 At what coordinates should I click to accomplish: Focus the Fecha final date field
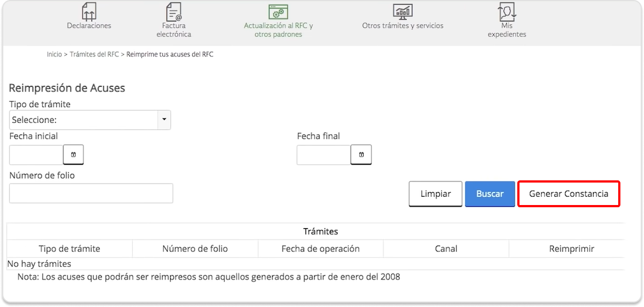point(324,155)
